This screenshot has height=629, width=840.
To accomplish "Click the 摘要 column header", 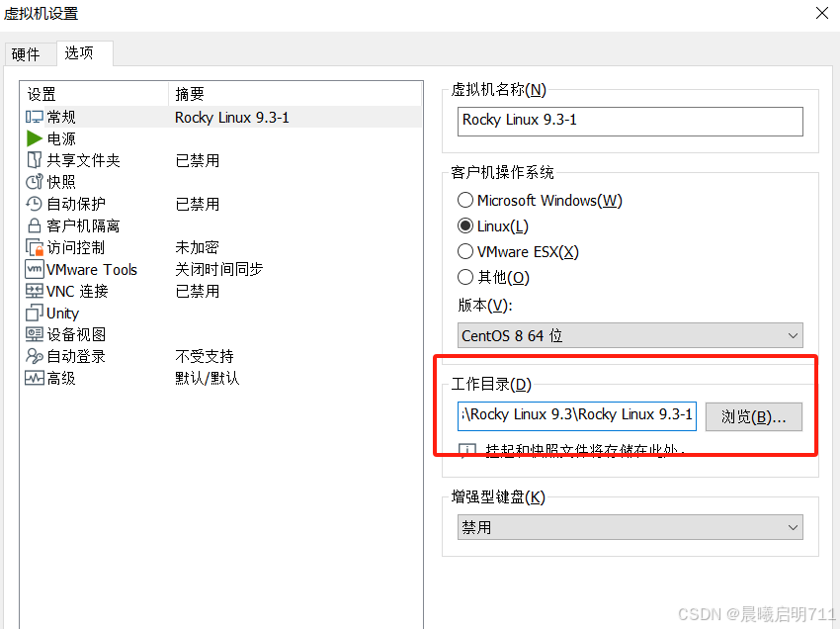I will (190, 94).
